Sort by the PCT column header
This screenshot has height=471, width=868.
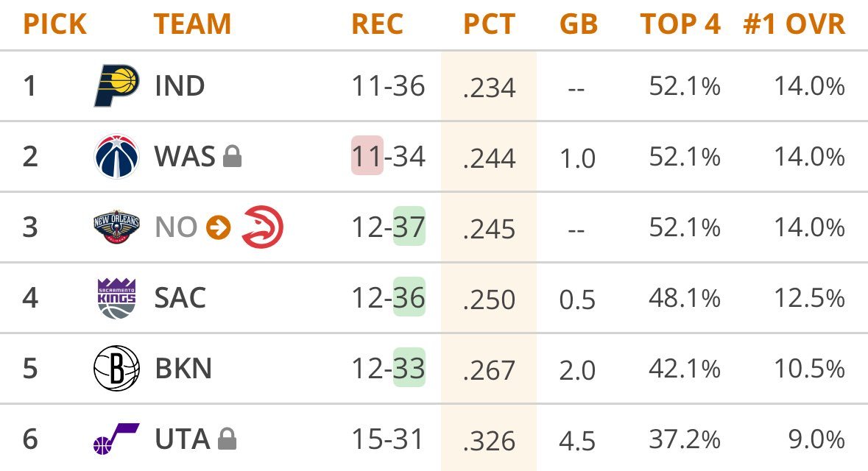coord(488,24)
